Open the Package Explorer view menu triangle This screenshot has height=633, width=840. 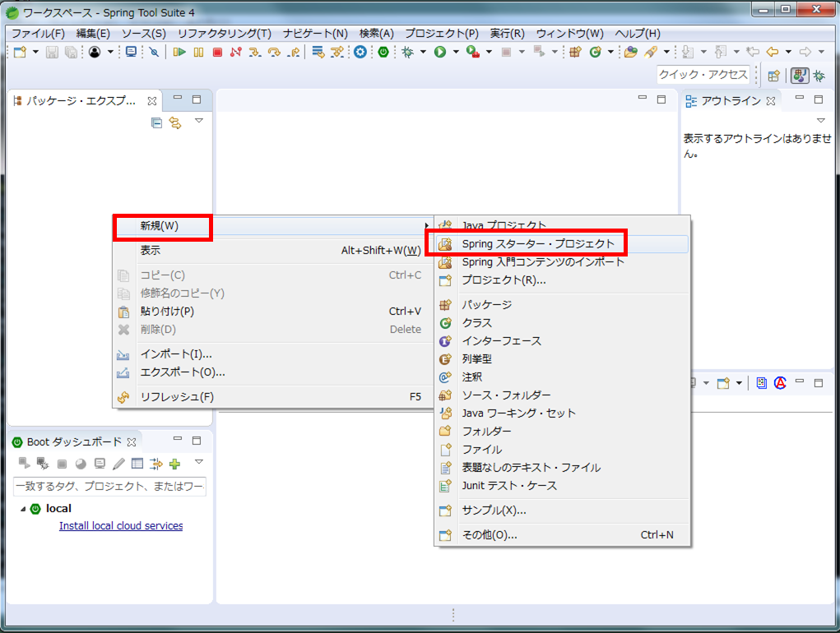pyautogui.click(x=198, y=122)
